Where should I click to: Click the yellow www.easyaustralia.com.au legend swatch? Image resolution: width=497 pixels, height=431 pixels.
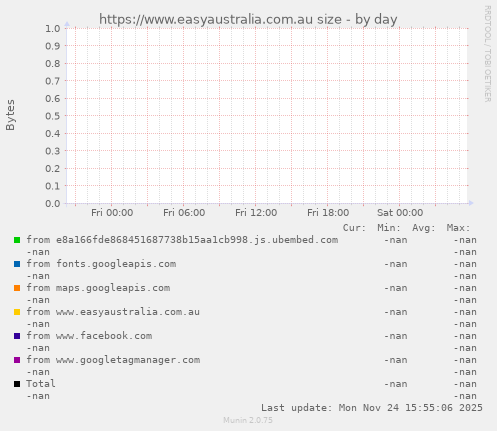(x=17, y=312)
